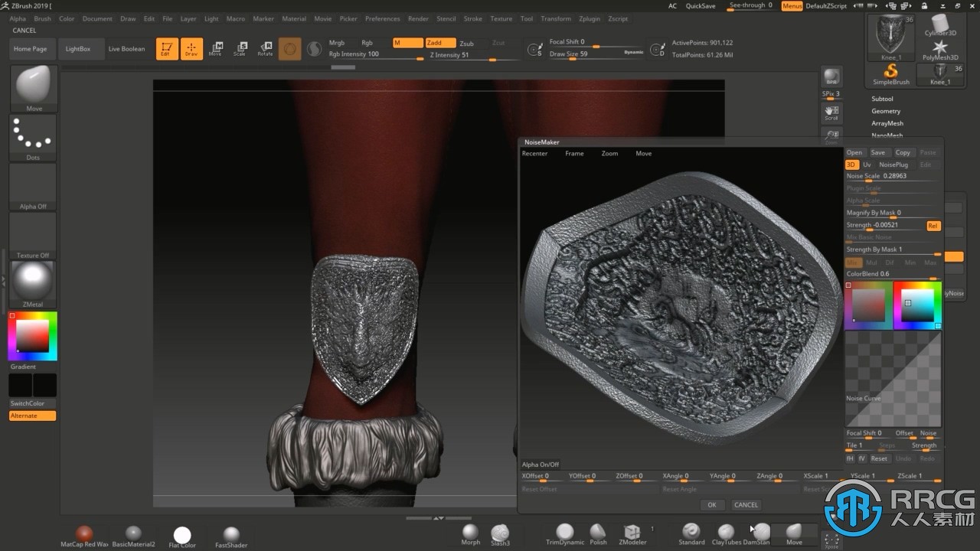Toggle Zadd mode

[440, 43]
